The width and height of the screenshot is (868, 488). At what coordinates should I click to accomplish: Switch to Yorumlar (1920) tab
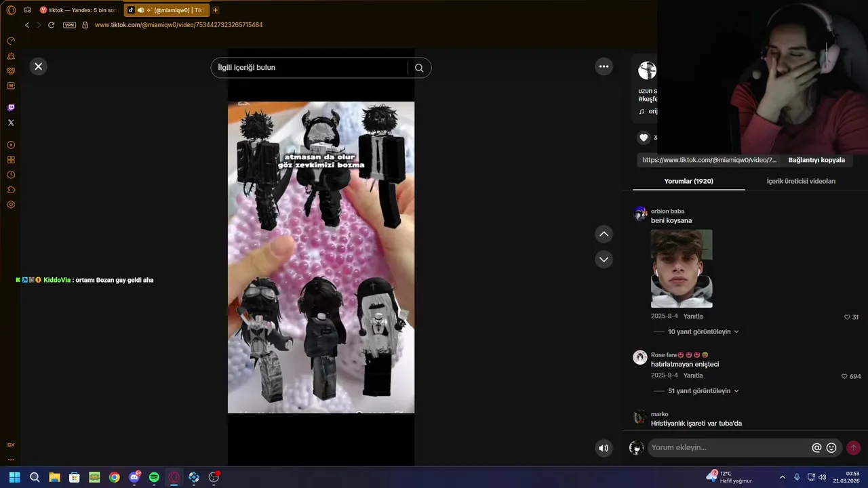click(688, 181)
